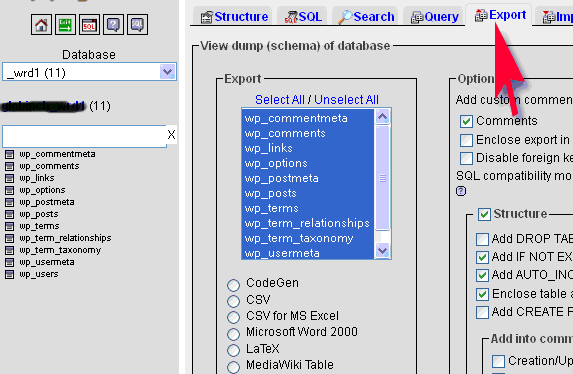The height and width of the screenshot is (374, 573).
Task: Clear the table filter with X
Action: [171, 135]
